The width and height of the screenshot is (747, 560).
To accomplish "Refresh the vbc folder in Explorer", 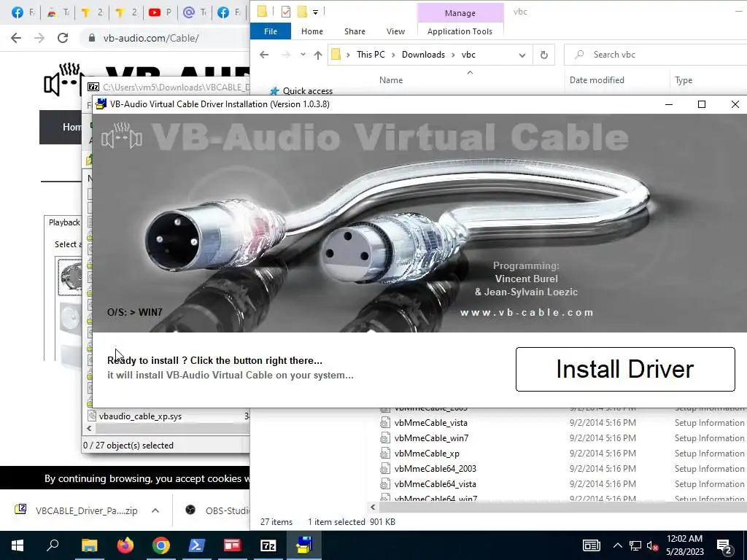I will coord(544,55).
